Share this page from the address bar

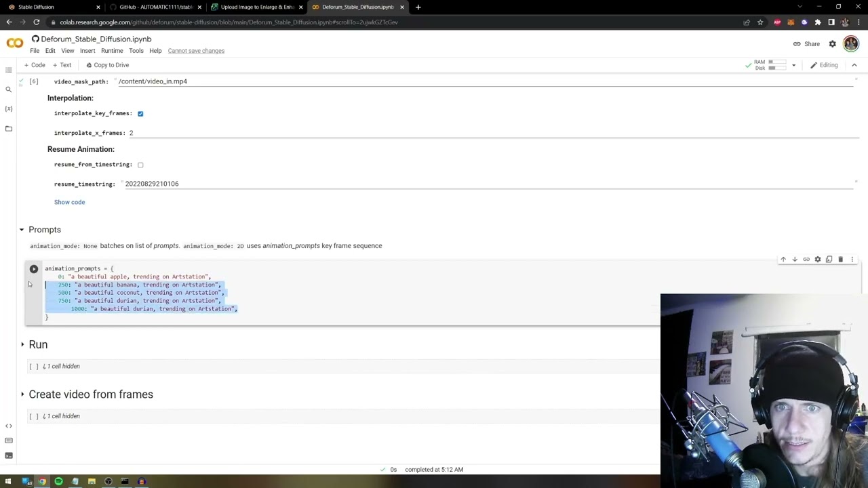747,22
